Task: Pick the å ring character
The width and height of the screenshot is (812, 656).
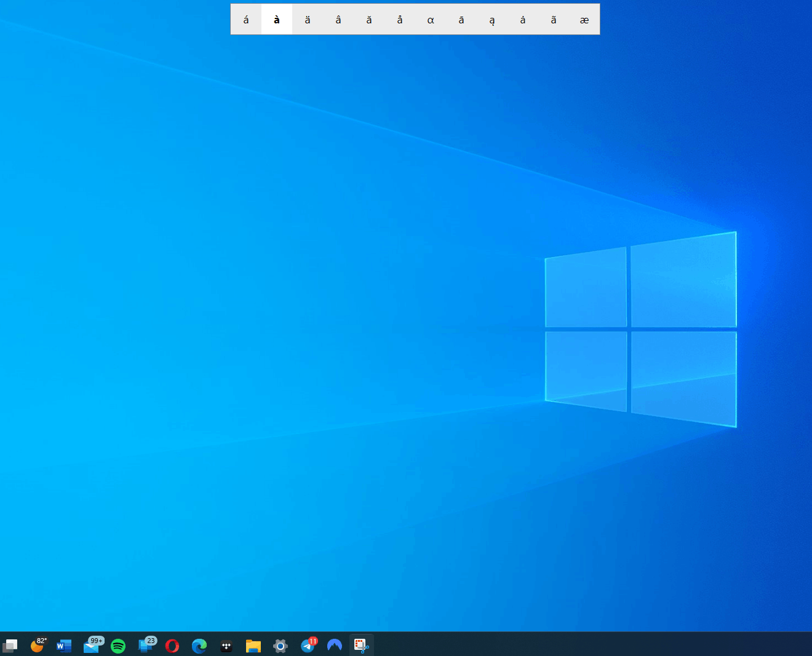Action: point(400,20)
